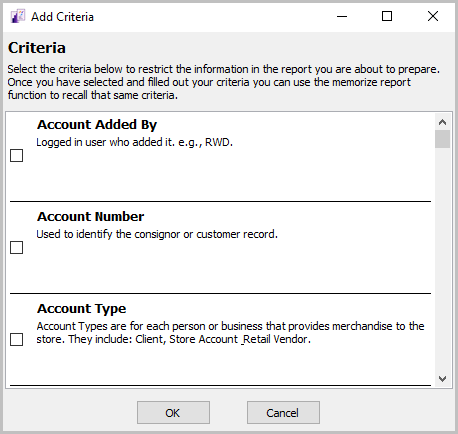Viewport: 458px width, 434px height.
Task: Check the Account Type criteria box
Action: [17, 340]
